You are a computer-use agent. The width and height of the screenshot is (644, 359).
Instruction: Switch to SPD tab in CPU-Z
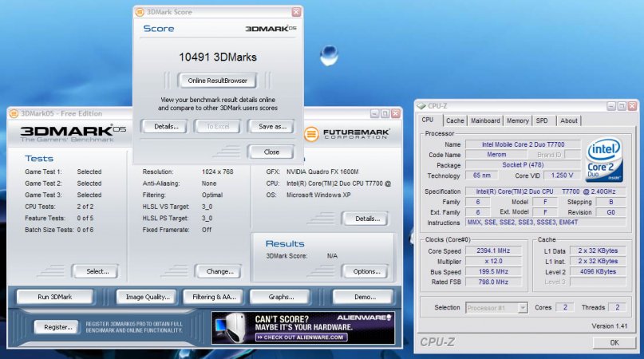click(542, 120)
